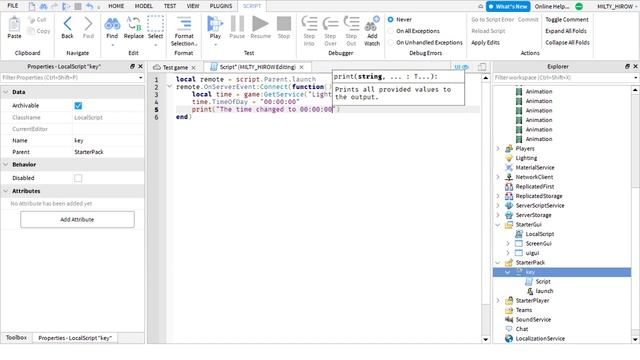Click the Find binoculars icon
Image resolution: width=640 pixels, height=360 pixels.
[x=112, y=24]
